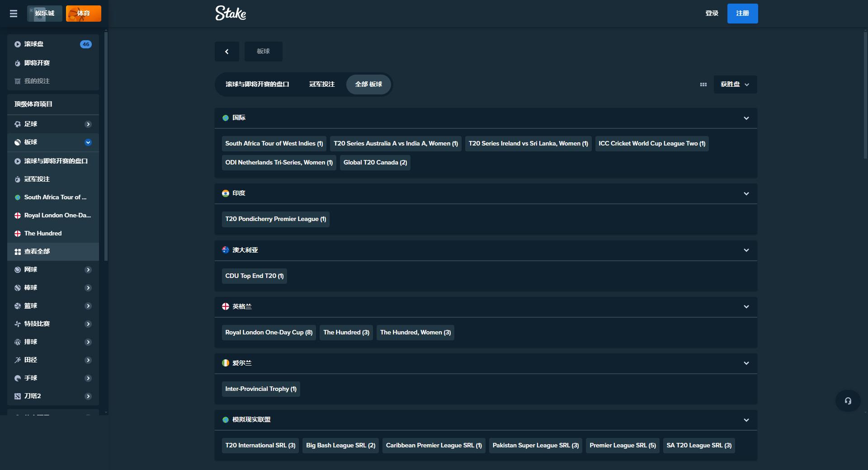Open T20 Pondicherry Premier League (1)
Viewport: 868px width, 470px height.
(276, 219)
